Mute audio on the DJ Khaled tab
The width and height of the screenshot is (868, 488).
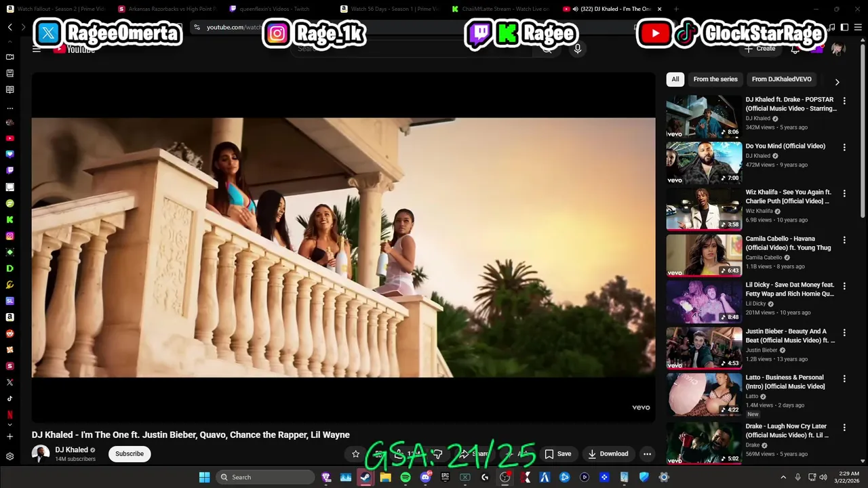(x=575, y=9)
